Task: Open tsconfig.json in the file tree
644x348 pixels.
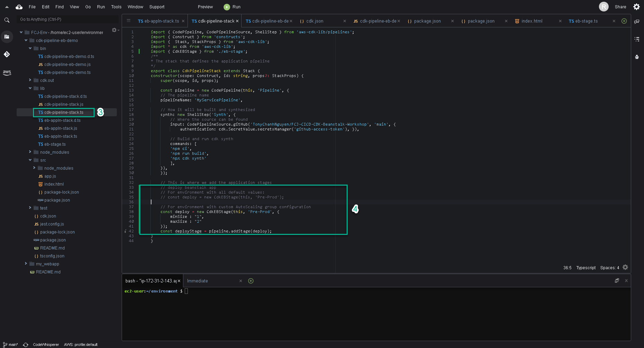Action: click(52, 256)
